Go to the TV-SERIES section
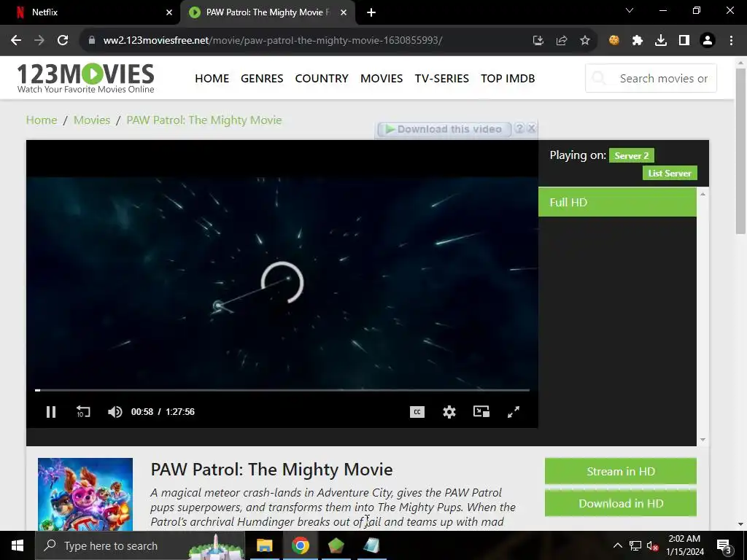Viewport: 747px width, 560px height. 441,79
